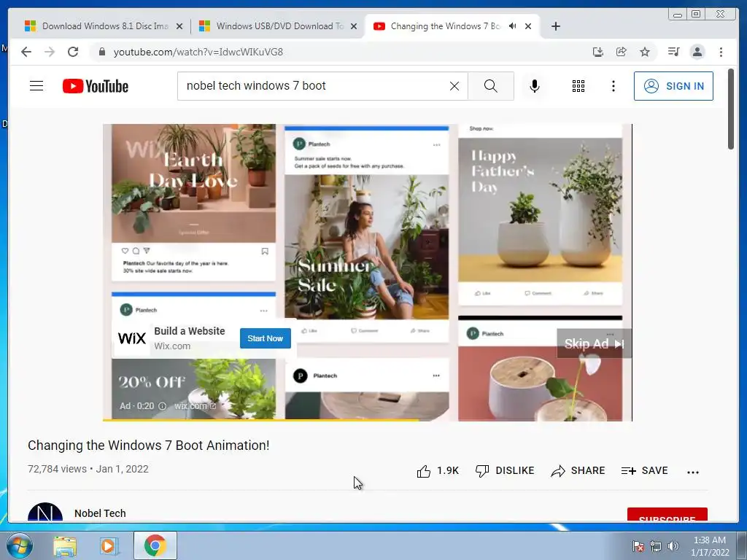Click the yellow ad progress bar
This screenshot has width=747, height=560.
click(260, 420)
